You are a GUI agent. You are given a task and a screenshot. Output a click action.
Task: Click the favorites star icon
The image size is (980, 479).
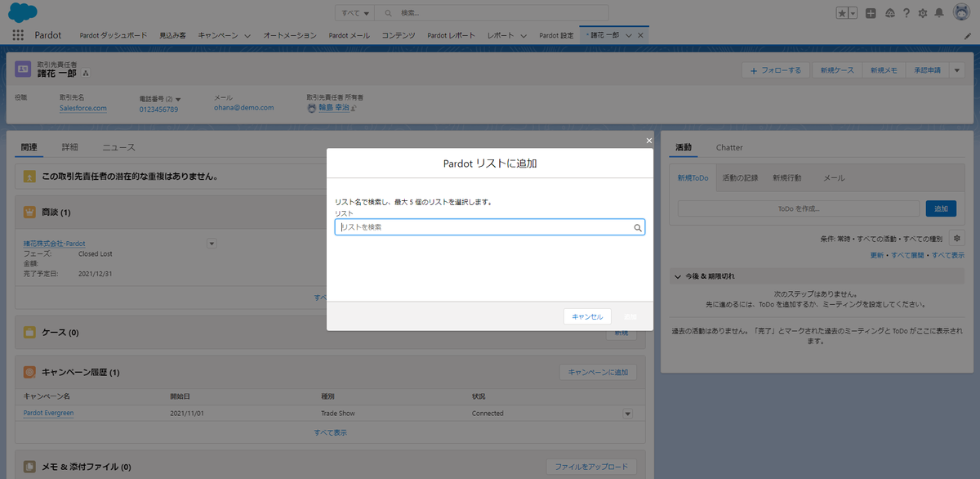point(842,13)
